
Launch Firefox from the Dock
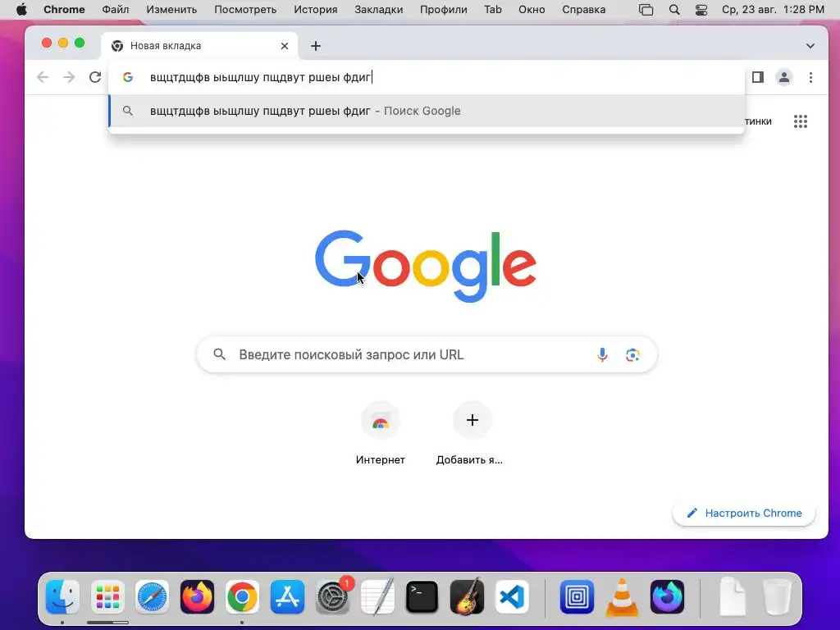[197, 596]
